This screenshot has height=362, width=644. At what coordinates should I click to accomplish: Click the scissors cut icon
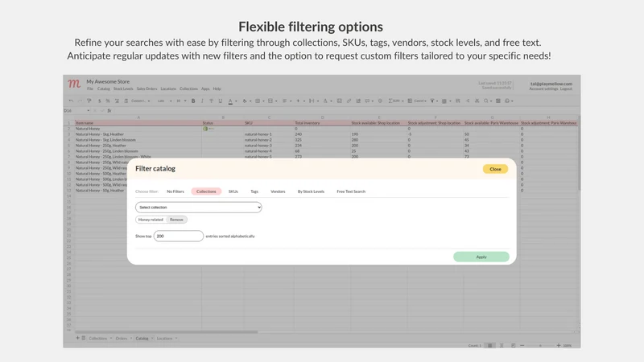[x=477, y=101]
